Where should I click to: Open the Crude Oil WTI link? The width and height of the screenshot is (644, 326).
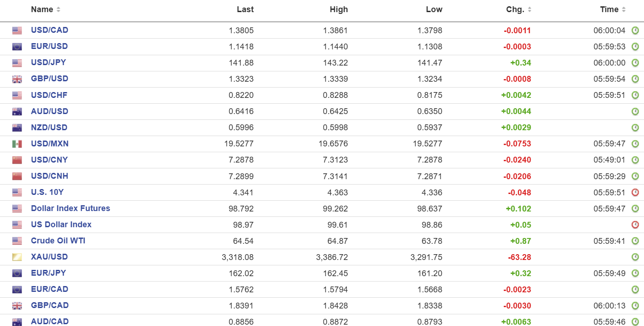click(58, 241)
